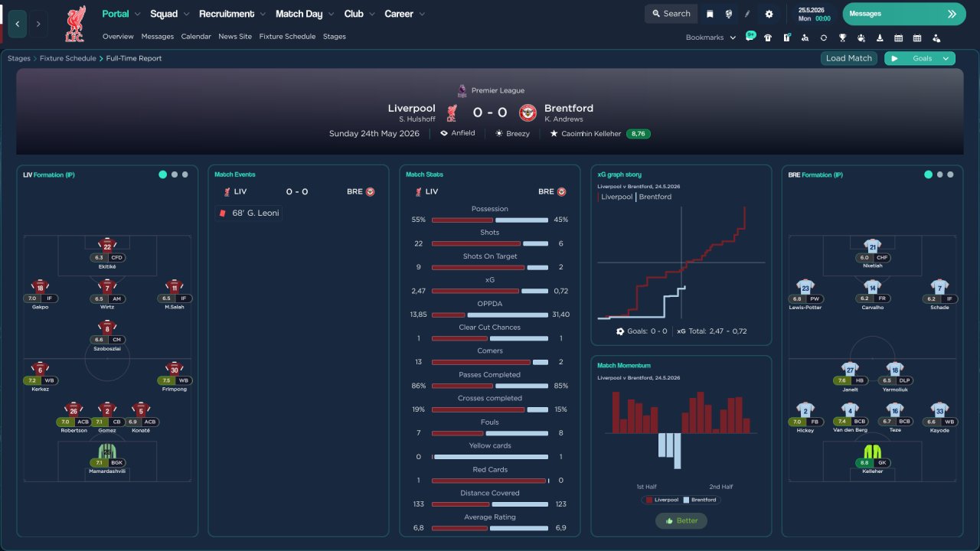Open the Stages sub-tab

pos(334,36)
